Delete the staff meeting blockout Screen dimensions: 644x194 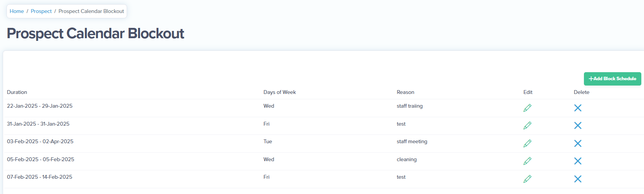coord(578,144)
